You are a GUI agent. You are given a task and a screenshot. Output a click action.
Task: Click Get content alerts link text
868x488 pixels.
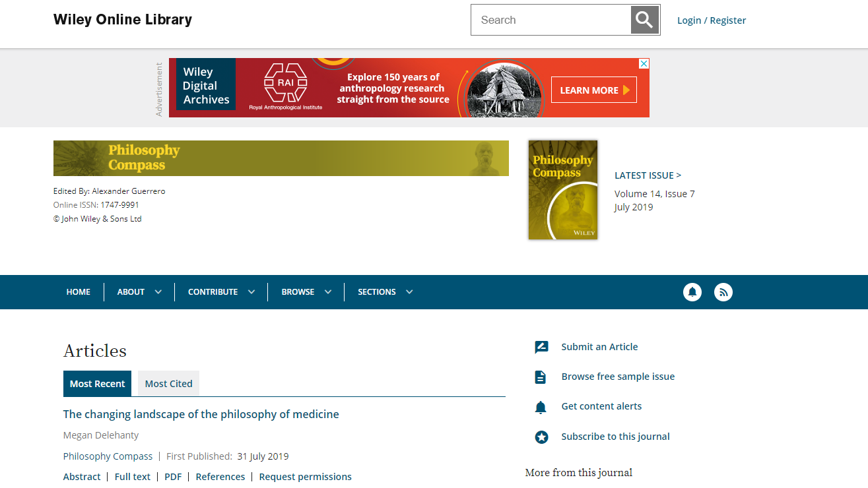pos(601,406)
